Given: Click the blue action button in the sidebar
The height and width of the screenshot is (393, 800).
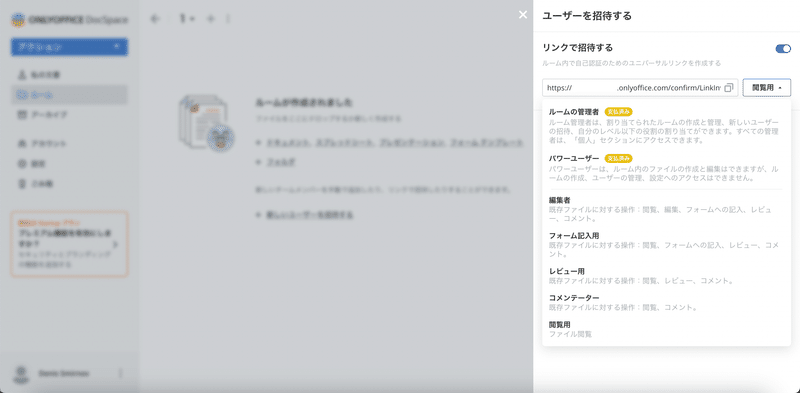Looking at the screenshot, I should [69, 47].
